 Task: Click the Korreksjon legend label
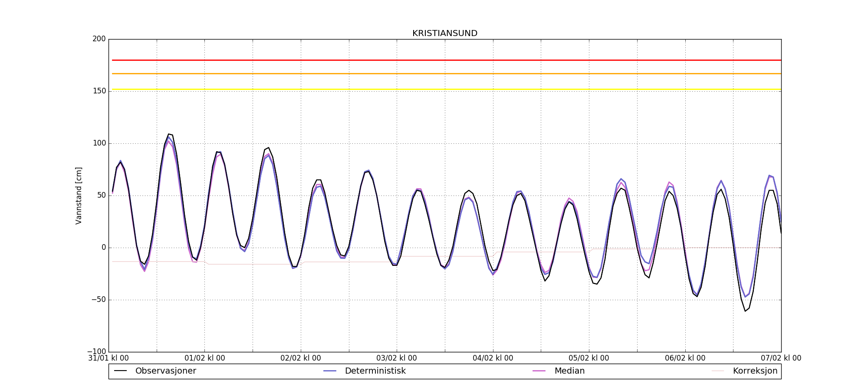point(755,371)
